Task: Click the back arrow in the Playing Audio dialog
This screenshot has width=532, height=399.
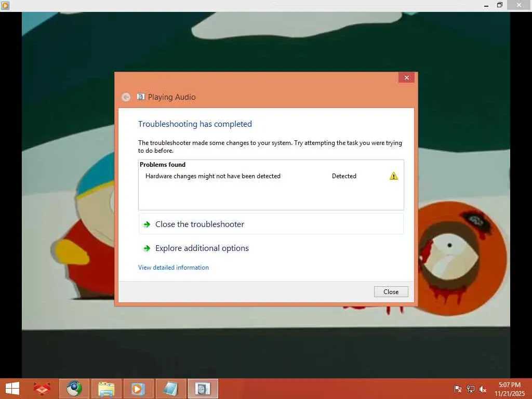Action: [126, 97]
